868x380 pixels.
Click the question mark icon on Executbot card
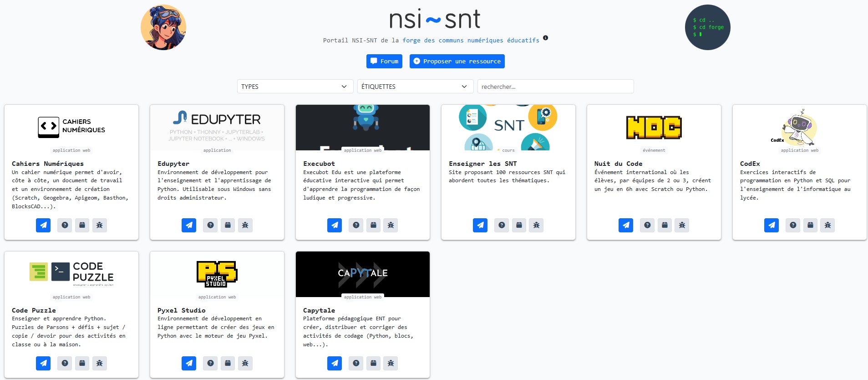click(356, 225)
